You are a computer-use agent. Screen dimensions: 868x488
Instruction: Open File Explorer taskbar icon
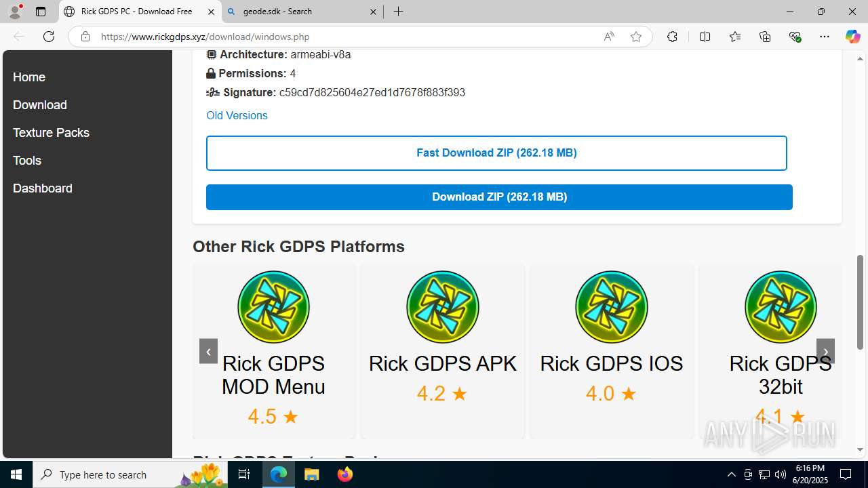point(311,474)
